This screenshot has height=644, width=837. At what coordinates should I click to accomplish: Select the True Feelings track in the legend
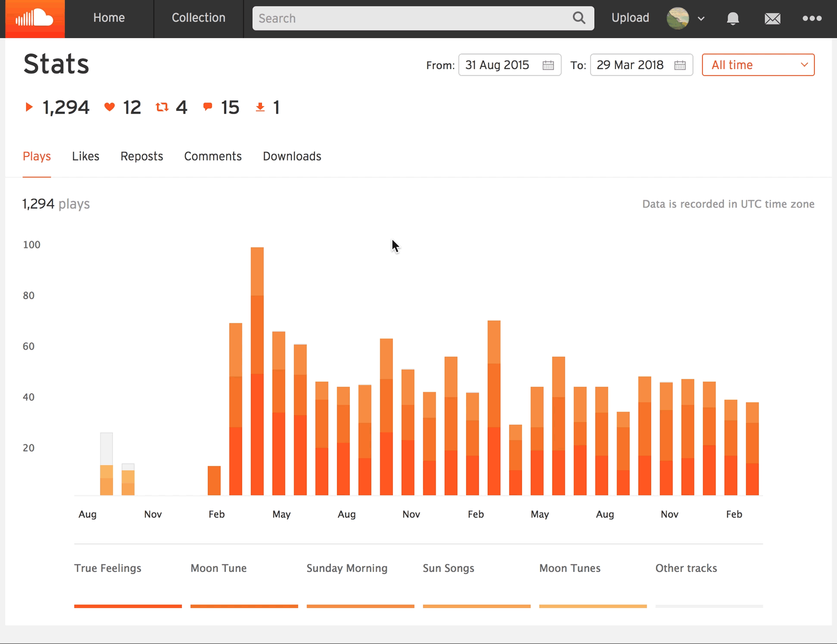tap(107, 568)
